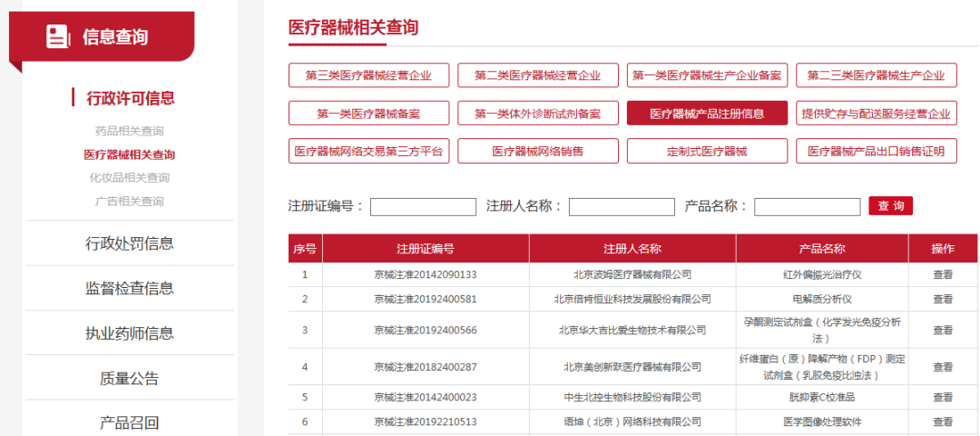Image resolution: width=980 pixels, height=436 pixels.
Task: Click the 信息查询 header icon
Action: click(x=59, y=36)
